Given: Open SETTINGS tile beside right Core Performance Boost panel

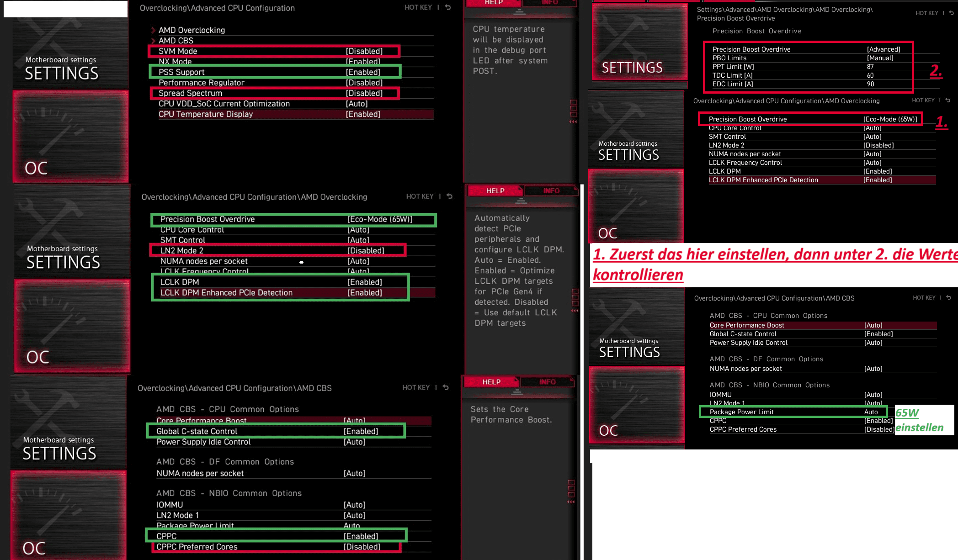Looking at the screenshot, I should [637, 327].
